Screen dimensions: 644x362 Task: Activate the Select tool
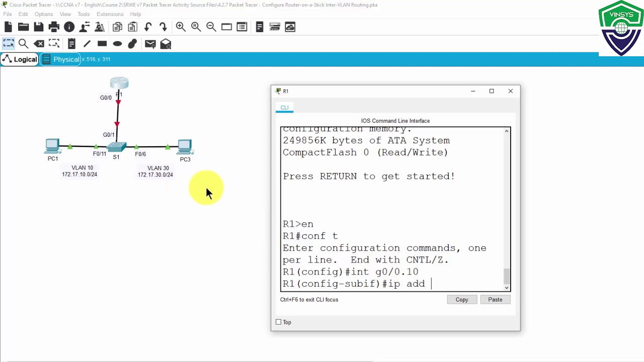8,44
